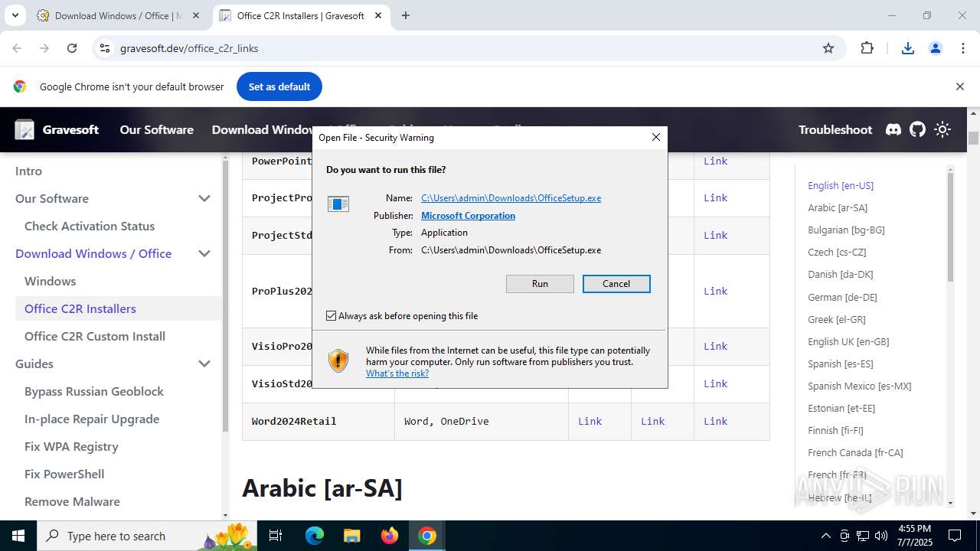Open the Chrome profile menu
Viewport: 980px width, 551px height.
pyautogui.click(x=935, y=48)
